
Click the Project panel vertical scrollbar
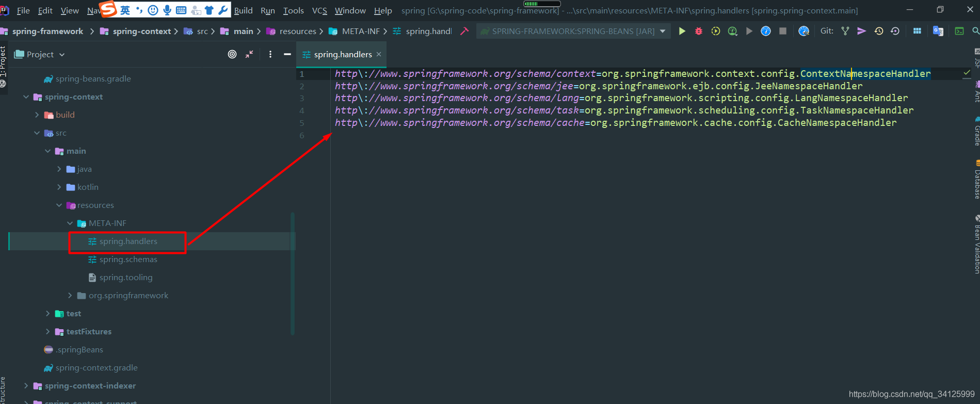pyautogui.click(x=293, y=273)
